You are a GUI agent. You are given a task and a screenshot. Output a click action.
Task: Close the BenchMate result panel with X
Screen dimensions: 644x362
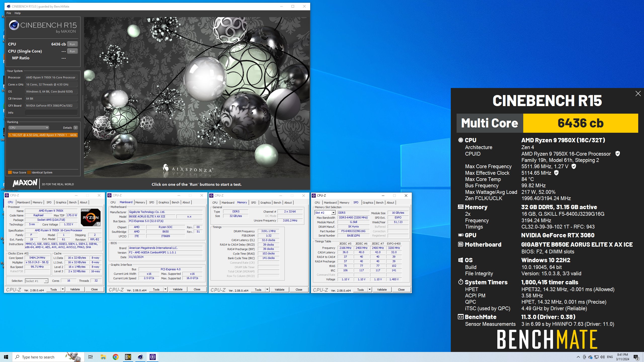coord(638,94)
